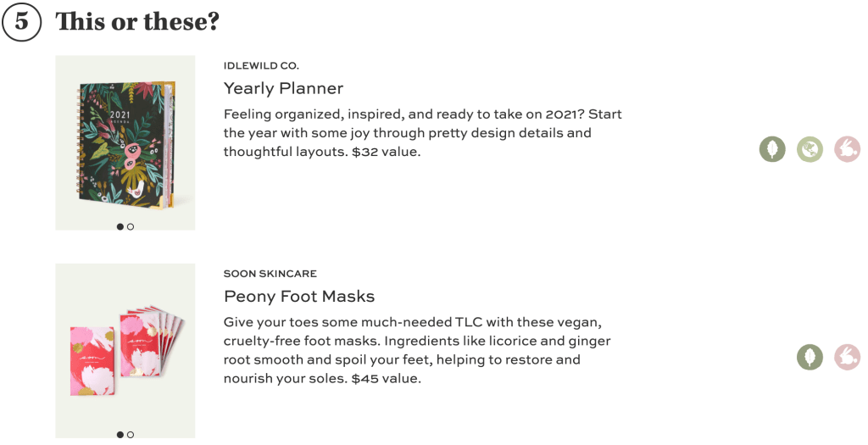Click the globe badge beside Yearly Planner

[x=810, y=150]
